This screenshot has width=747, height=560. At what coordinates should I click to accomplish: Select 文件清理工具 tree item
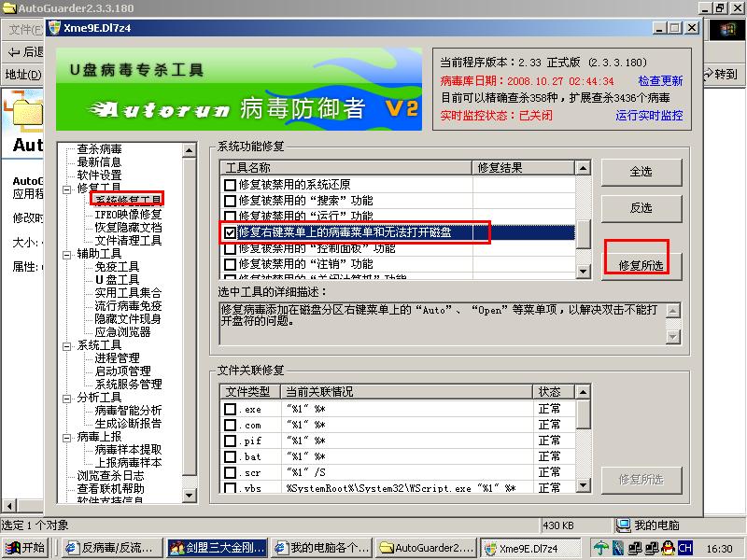(x=128, y=240)
